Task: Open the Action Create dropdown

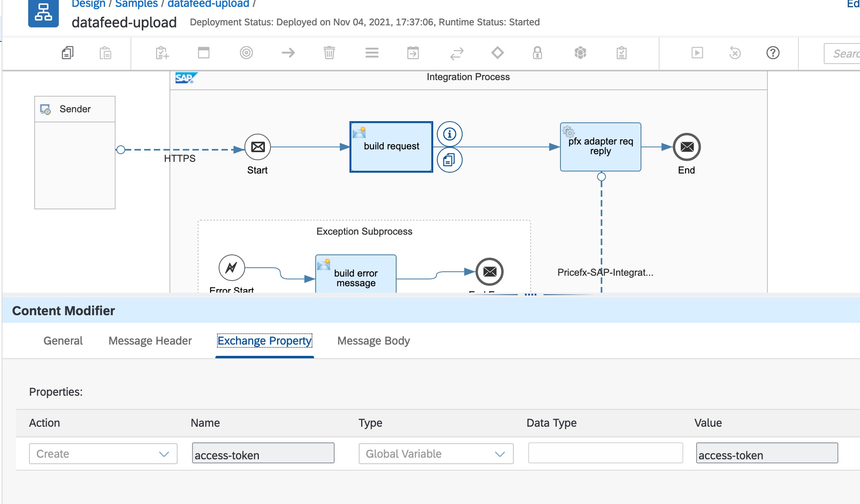Action: [103, 454]
